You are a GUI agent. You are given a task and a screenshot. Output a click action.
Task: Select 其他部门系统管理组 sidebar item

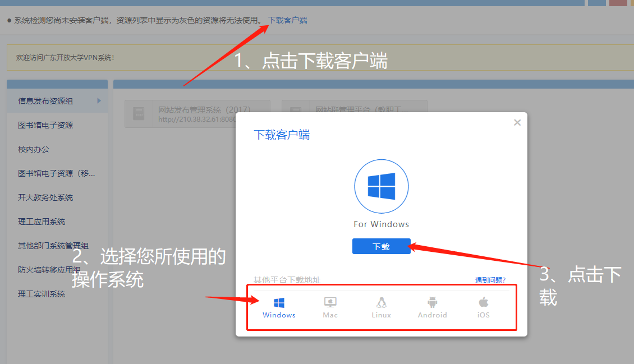53,246
